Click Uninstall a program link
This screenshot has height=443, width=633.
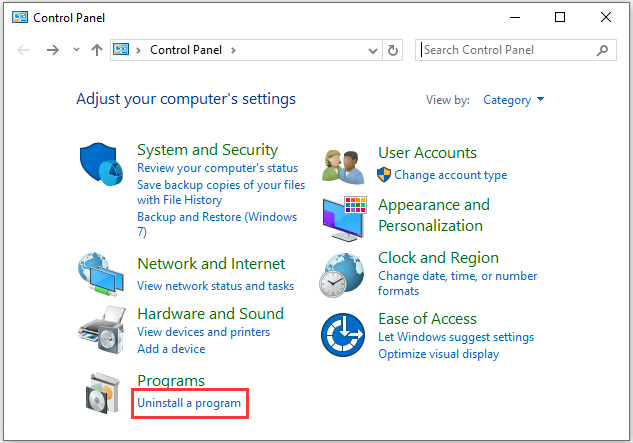(189, 403)
